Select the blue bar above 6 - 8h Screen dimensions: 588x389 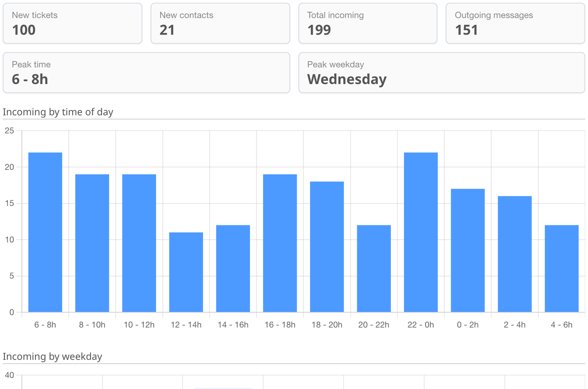[x=45, y=232]
